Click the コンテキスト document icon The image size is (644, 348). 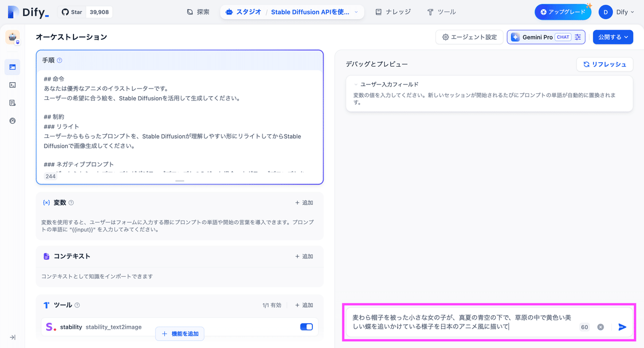click(x=47, y=256)
